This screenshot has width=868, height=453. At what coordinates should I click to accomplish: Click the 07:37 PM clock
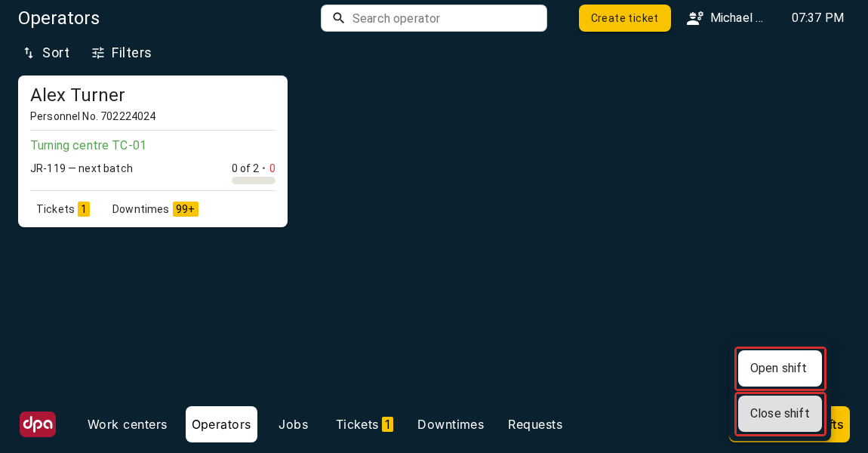(817, 18)
